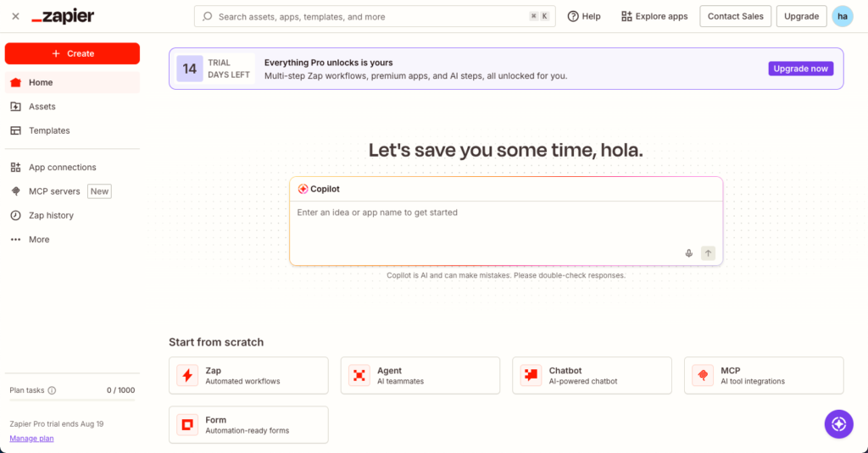Open Explore apps
This screenshot has height=453, width=868.
654,17
